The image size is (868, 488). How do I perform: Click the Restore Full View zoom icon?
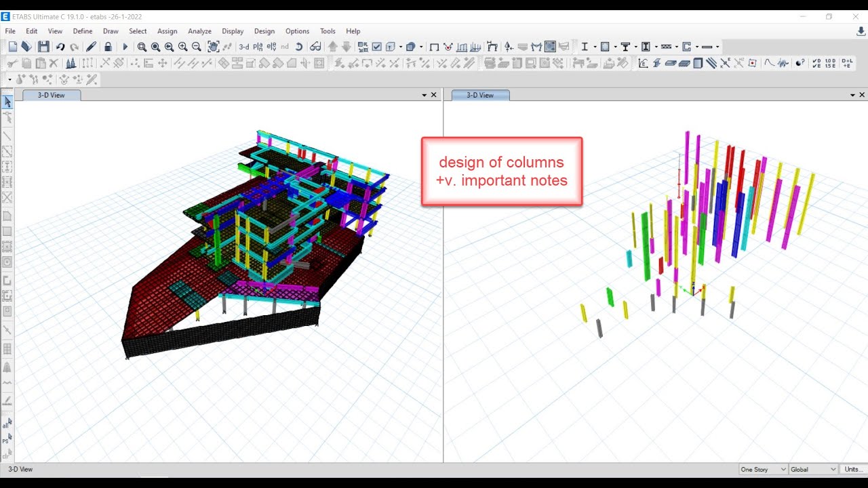[155, 47]
